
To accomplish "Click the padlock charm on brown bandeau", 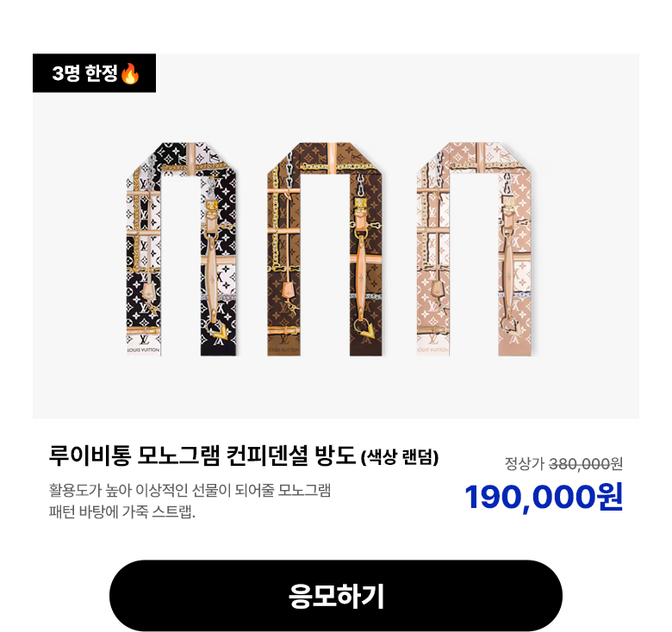I will 288,290.
